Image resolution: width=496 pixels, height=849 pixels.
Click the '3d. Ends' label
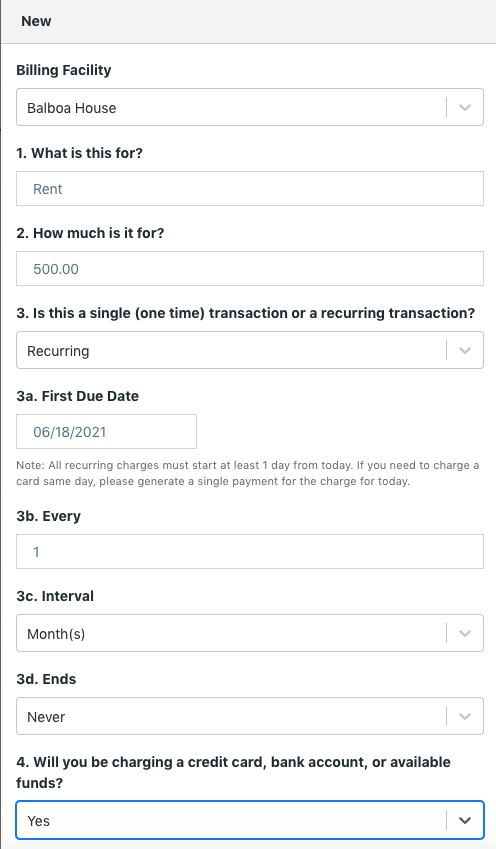click(x=46, y=679)
